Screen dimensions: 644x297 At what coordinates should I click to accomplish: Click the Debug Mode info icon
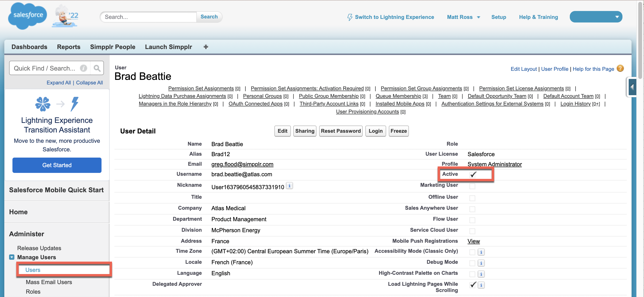(x=481, y=263)
